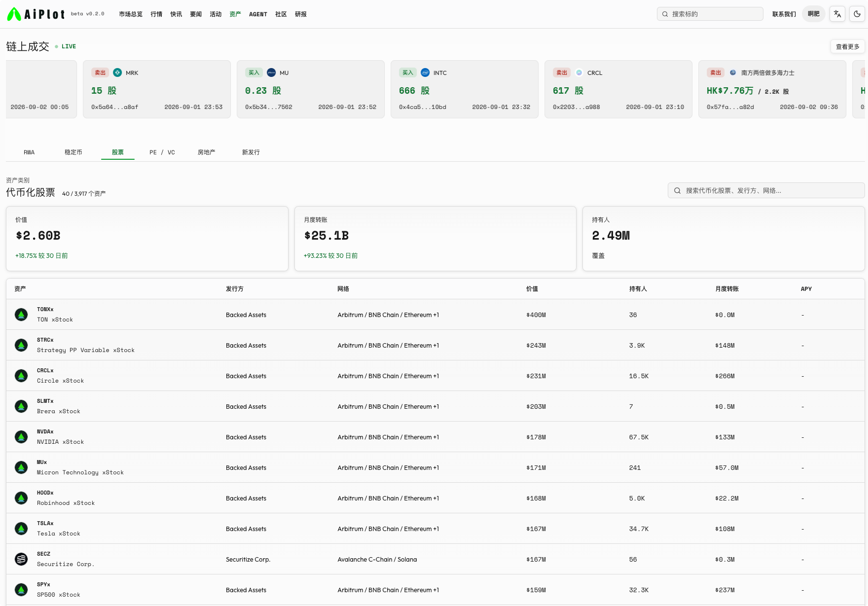Open the MRK sell trade card
The height and width of the screenshot is (606, 868).
[157, 89]
